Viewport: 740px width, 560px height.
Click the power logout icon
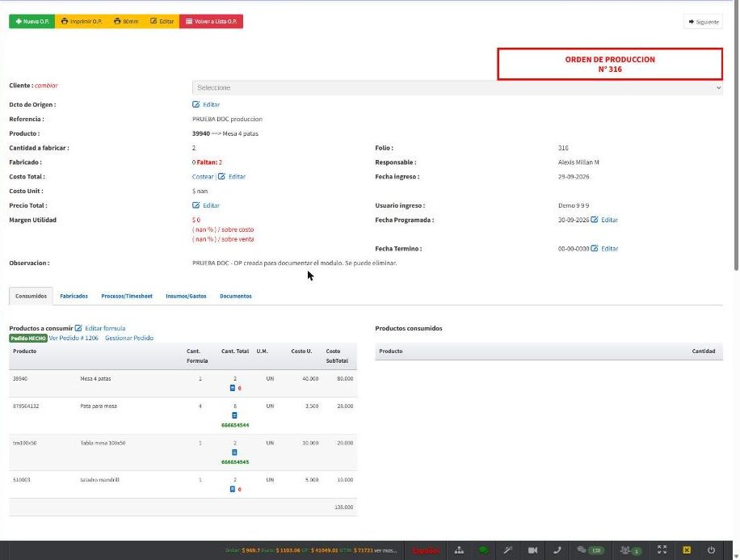point(711,550)
